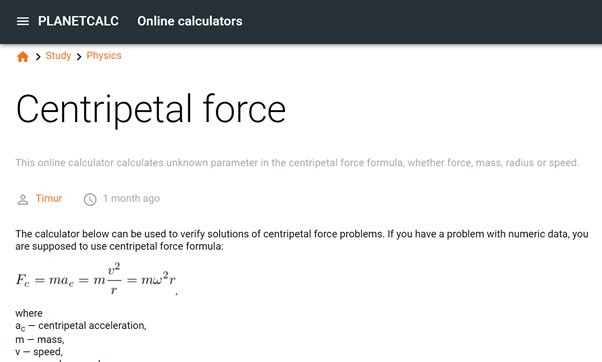Open author Timur's profile link
Viewport: 602px width, 362px height.
(49, 198)
